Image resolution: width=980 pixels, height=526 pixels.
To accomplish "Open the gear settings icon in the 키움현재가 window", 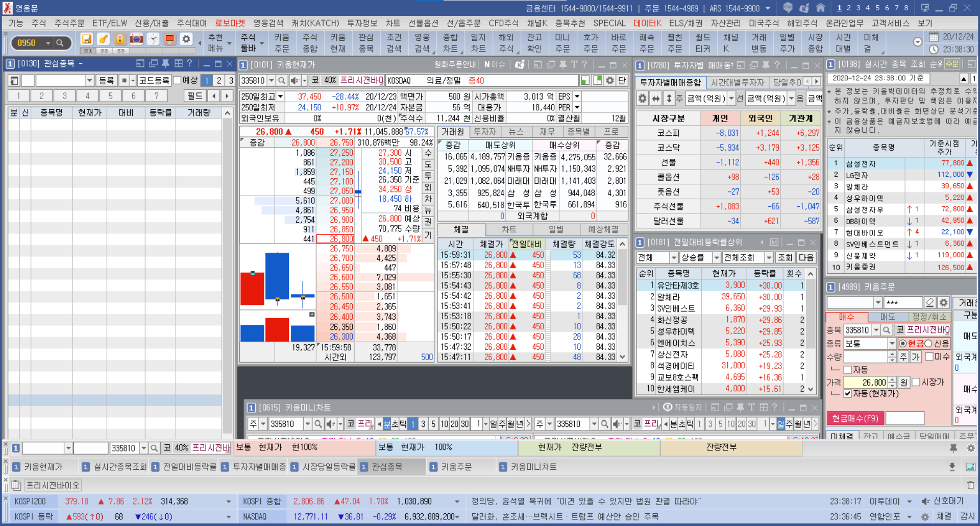I will click(609, 81).
